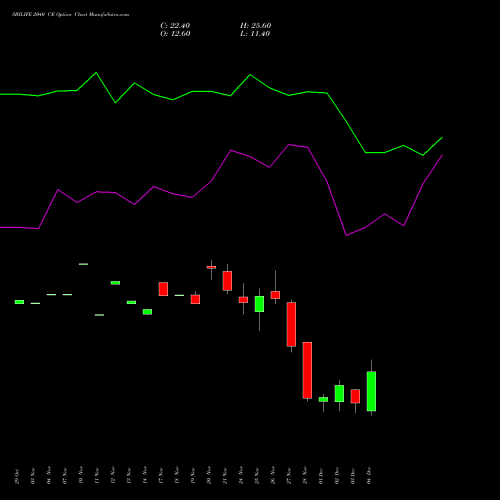500x500 pixels.
Task: Click the open value O: 12.60
Action: [175, 34]
